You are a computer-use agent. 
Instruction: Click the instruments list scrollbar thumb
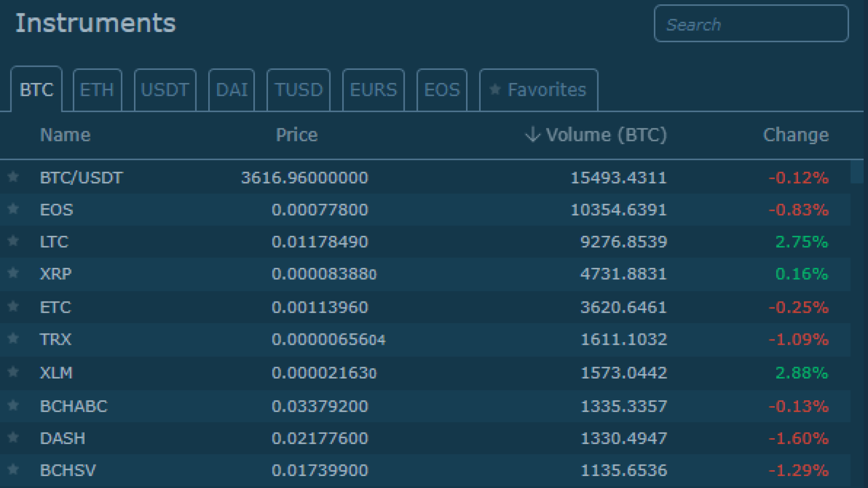tap(857, 172)
